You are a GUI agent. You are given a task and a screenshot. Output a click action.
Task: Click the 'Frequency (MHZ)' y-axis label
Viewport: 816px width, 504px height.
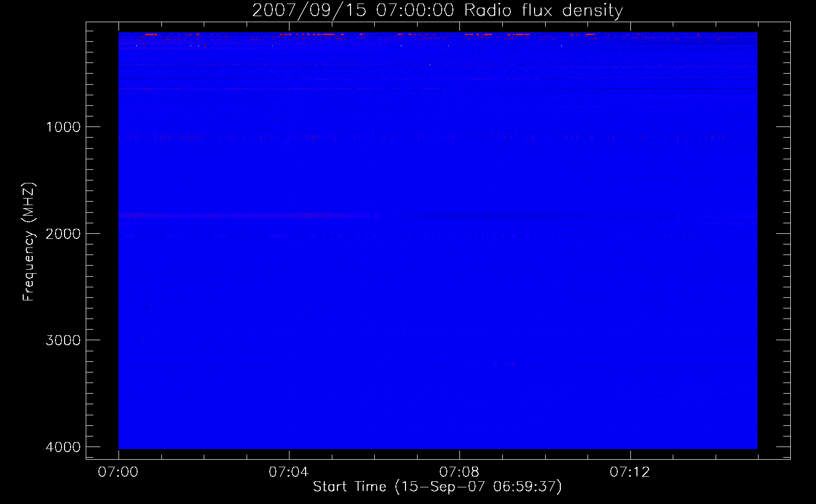coord(29,242)
